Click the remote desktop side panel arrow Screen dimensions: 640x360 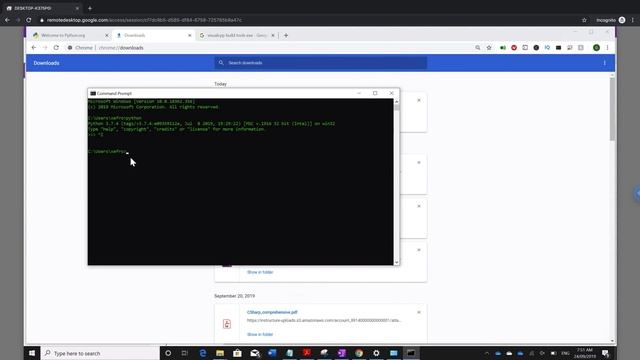[x=637, y=193]
